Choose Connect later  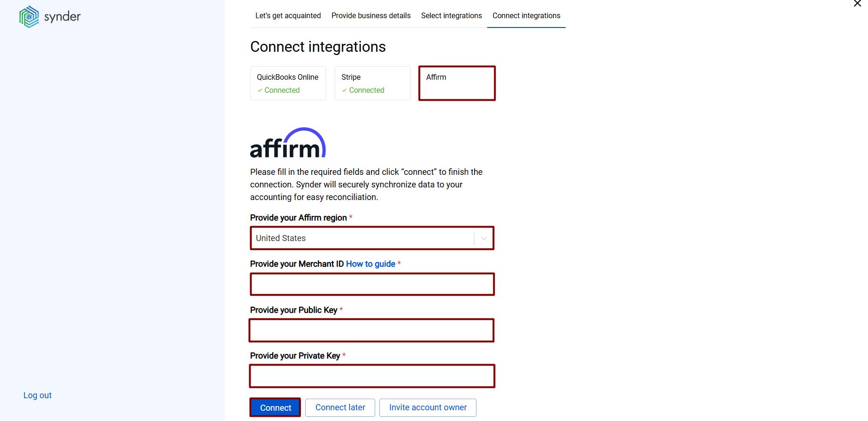click(340, 407)
